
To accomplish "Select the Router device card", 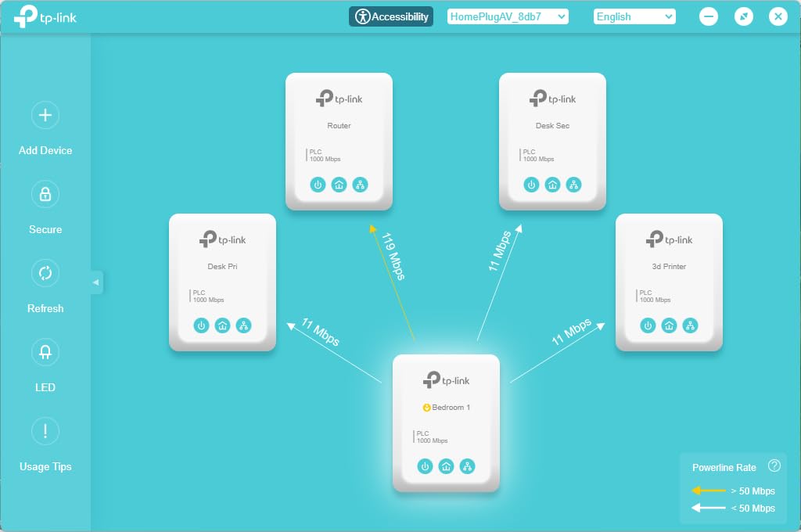I will [339, 141].
